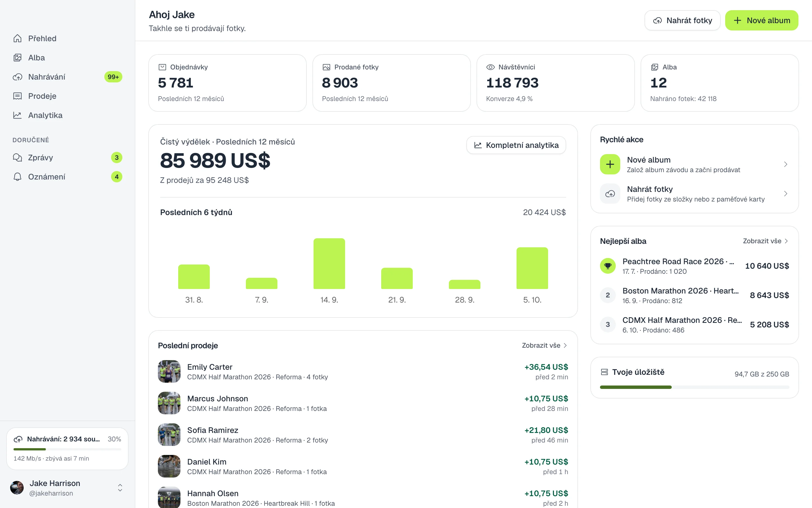
Task: Open Sofia Ramirez's sale thumbnail
Action: [x=169, y=435]
